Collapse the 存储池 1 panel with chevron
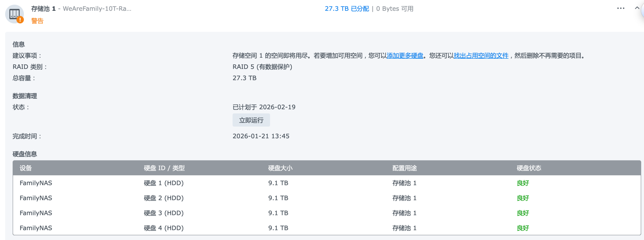The width and height of the screenshot is (644, 240). tap(637, 8)
